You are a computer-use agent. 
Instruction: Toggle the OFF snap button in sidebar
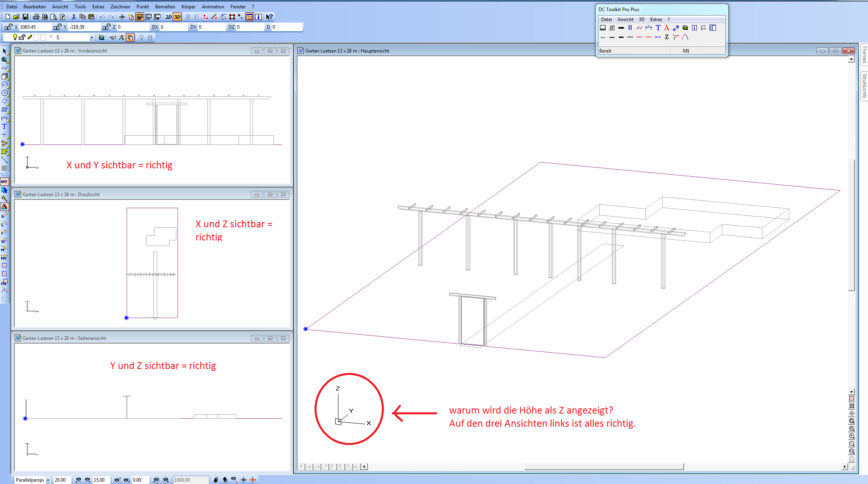tap(4, 181)
